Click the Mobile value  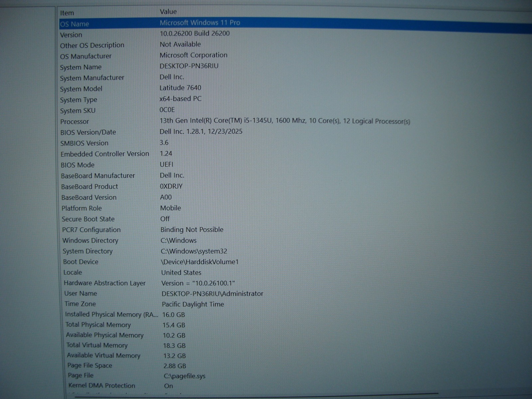coord(171,208)
